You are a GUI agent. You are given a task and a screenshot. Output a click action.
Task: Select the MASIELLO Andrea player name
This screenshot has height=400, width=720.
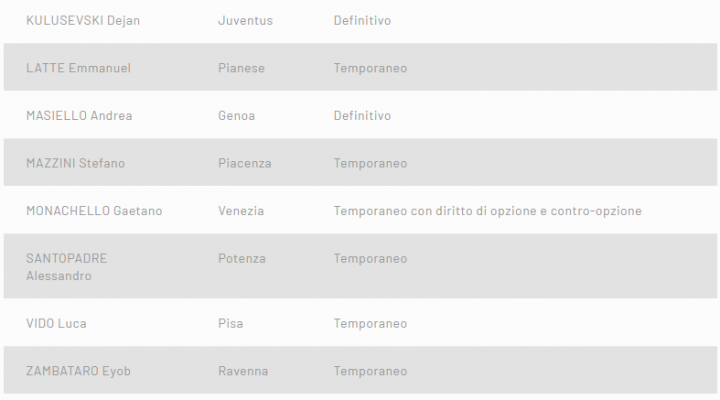(79, 116)
